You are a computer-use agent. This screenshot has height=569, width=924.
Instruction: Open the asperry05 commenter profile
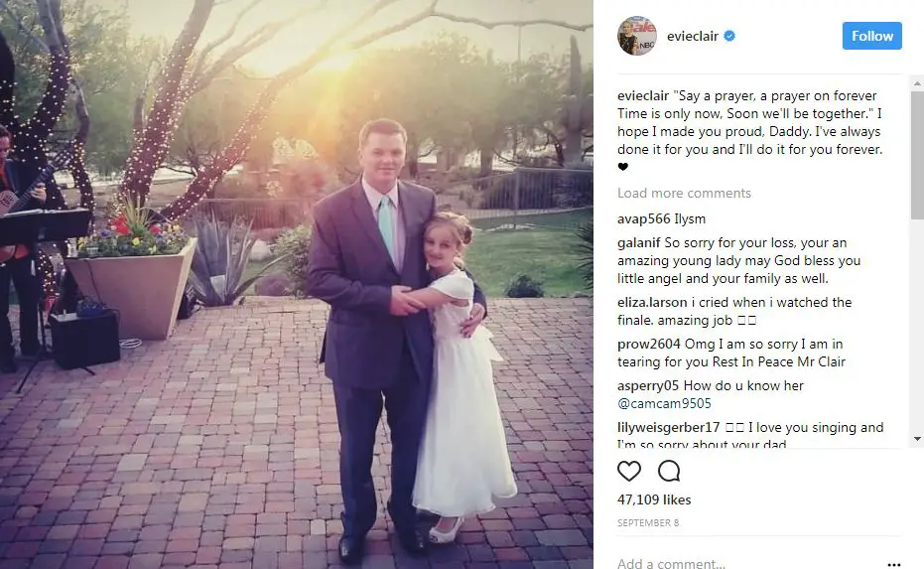648,385
